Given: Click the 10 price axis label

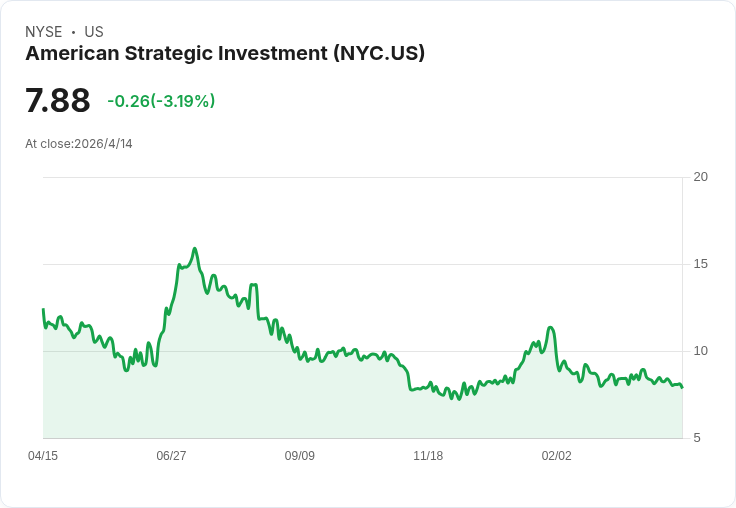Looking at the screenshot, I should [701, 351].
